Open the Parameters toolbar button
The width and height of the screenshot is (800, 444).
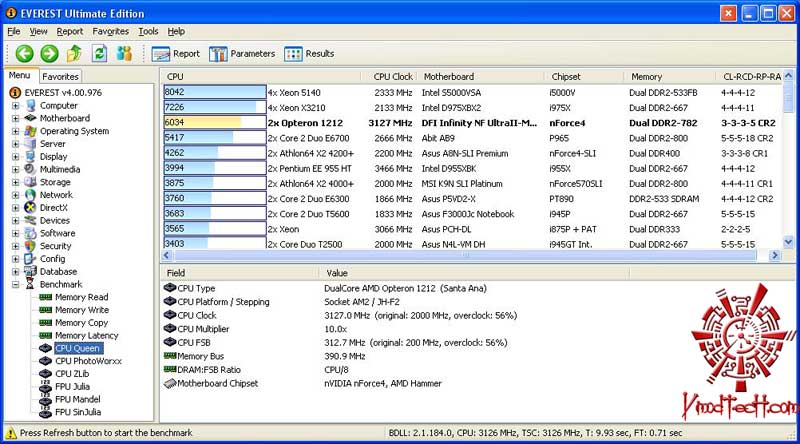click(x=242, y=54)
